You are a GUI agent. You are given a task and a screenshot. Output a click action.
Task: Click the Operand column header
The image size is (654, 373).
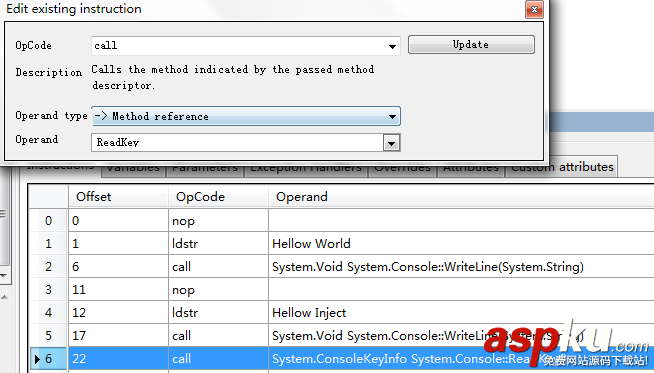pyautogui.click(x=461, y=197)
